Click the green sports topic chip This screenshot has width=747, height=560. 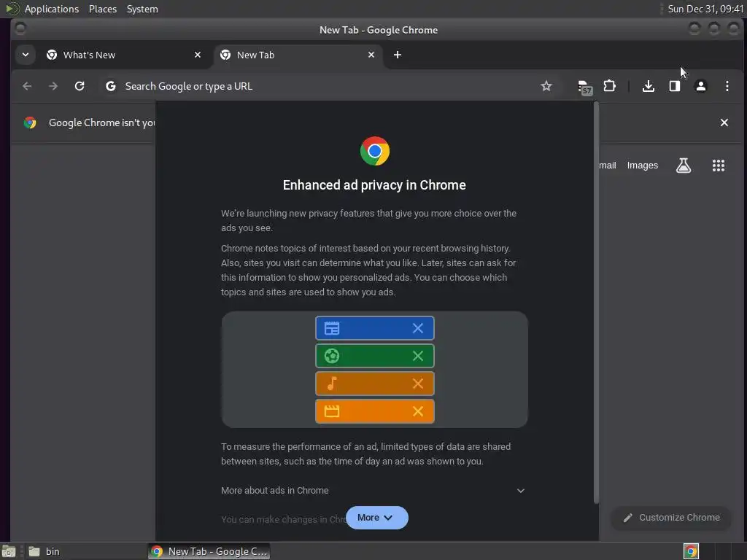pos(374,356)
